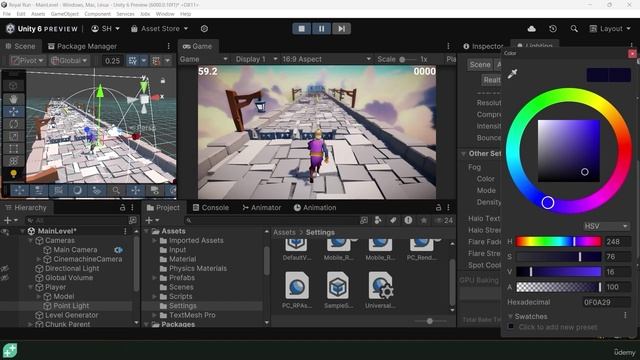The image size is (640, 360).
Task: Click the Project icon size slider
Action: pos(429,321)
